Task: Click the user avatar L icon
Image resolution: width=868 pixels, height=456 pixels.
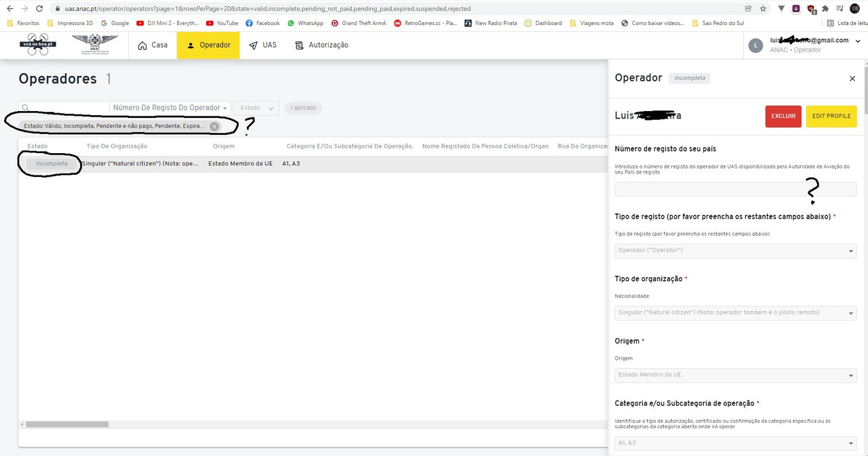Action: coord(755,45)
